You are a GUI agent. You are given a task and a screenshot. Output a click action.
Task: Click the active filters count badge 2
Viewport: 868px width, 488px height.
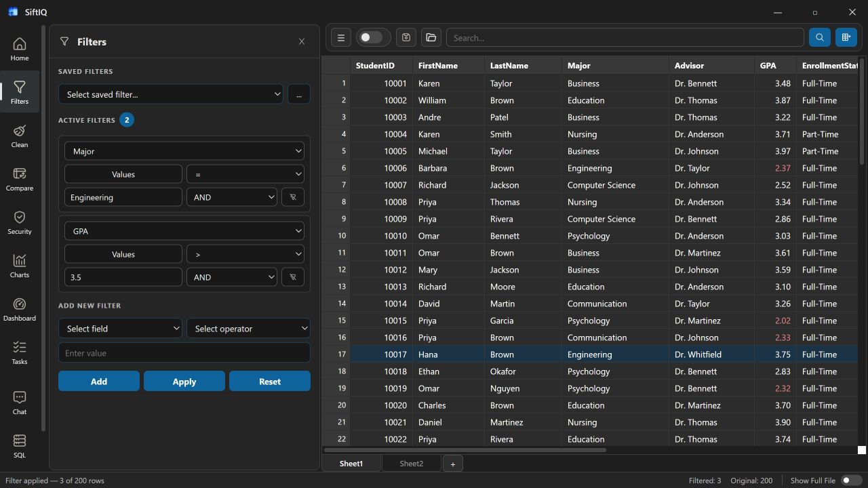click(127, 120)
